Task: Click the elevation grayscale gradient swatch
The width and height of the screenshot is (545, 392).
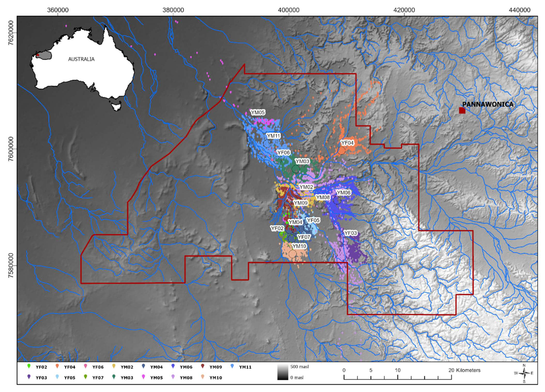Action: tap(282, 372)
